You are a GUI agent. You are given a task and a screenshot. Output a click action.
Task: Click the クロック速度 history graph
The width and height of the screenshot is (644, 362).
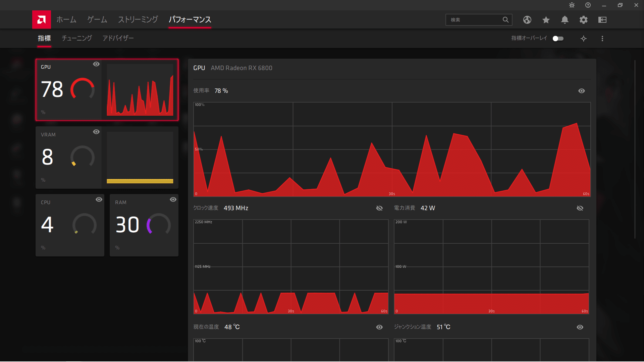click(291, 267)
